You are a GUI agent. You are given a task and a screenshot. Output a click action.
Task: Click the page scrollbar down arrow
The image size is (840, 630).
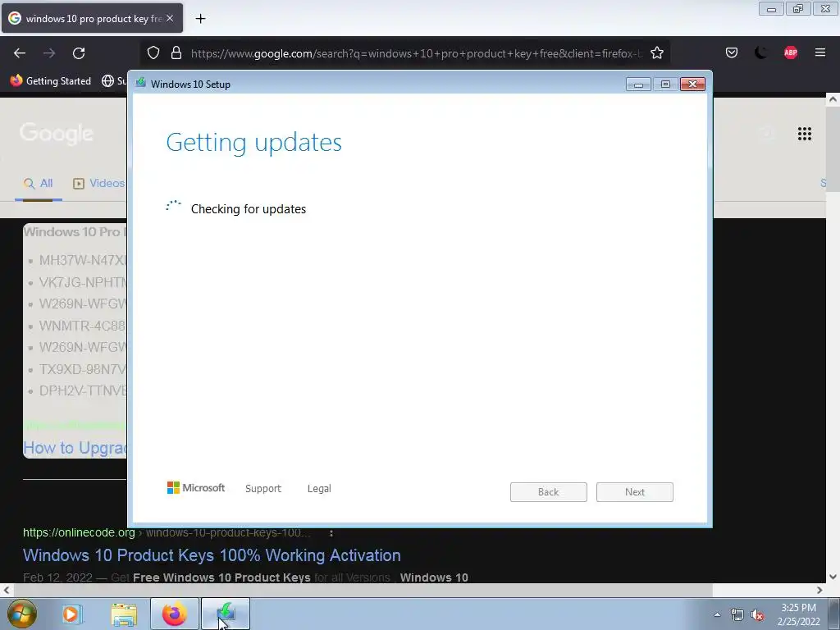[x=833, y=577]
